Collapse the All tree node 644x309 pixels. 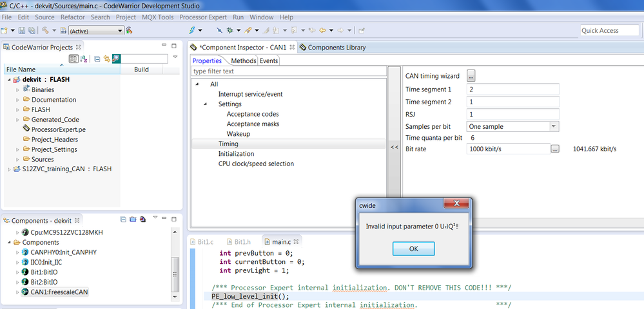(197, 84)
